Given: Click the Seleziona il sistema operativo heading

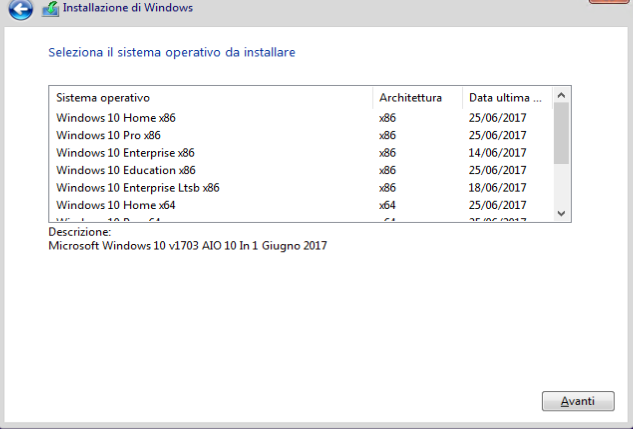Looking at the screenshot, I should point(172,52).
